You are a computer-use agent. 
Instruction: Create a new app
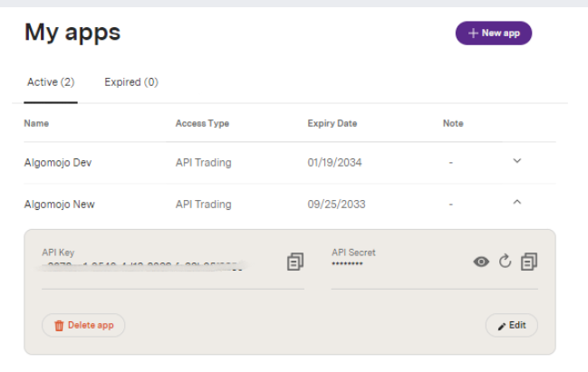click(494, 33)
